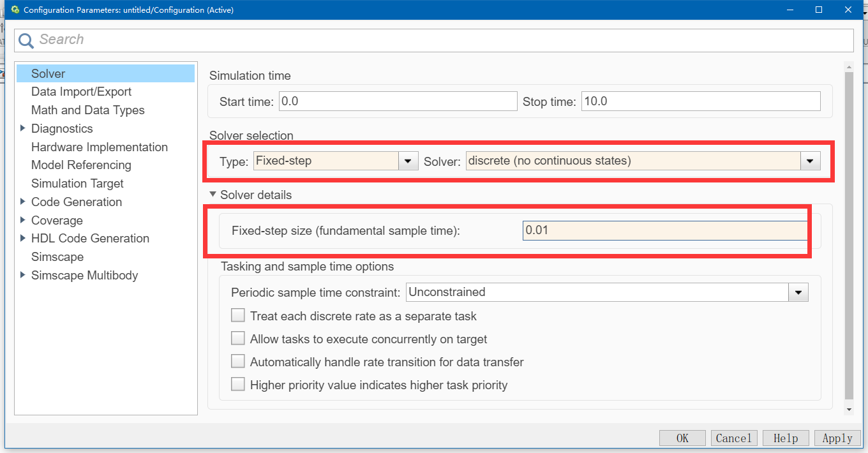The width and height of the screenshot is (868, 453).
Task: Collapse the Solver details section
Action: click(213, 195)
